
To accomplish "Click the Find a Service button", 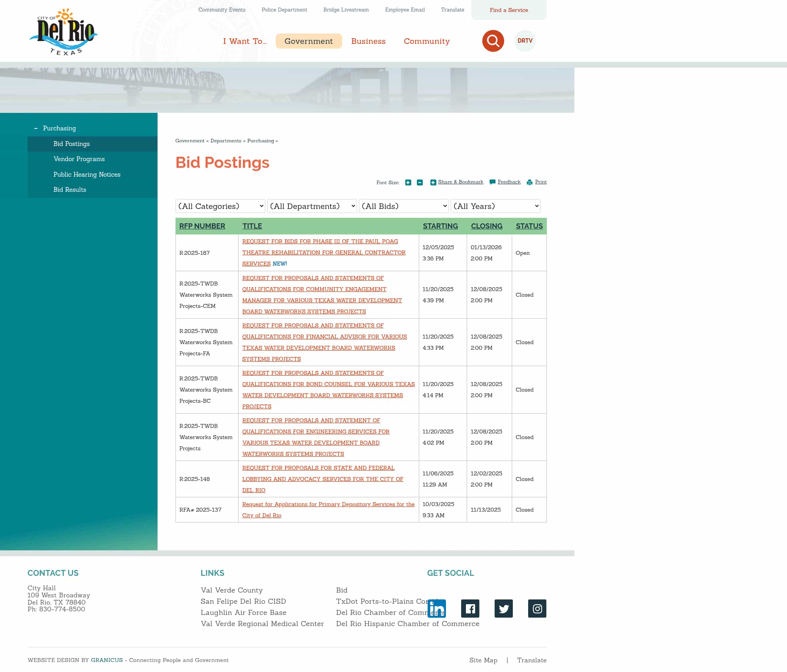I will (x=509, y=10).
